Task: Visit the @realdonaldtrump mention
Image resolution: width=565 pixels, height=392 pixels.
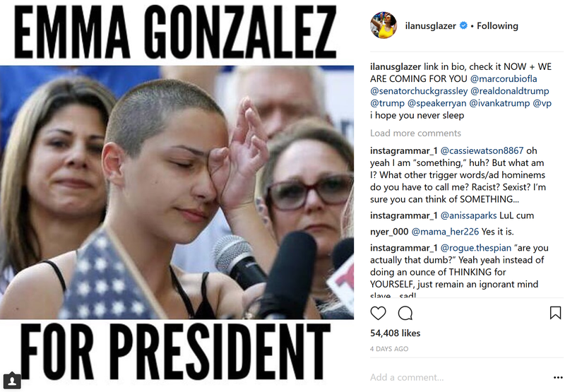Action: (x=509, y=91)
